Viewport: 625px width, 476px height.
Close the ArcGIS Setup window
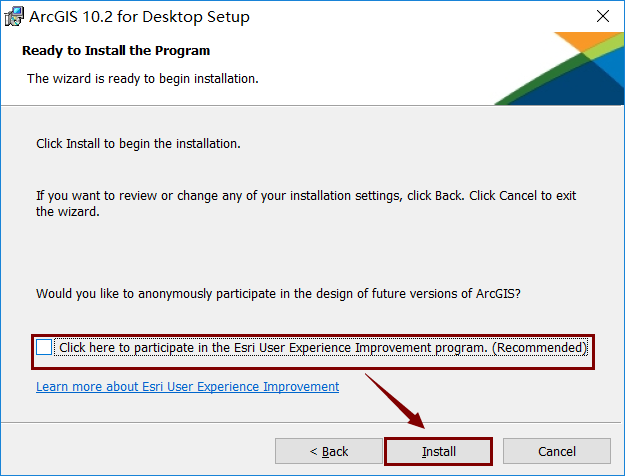point(602,17)
